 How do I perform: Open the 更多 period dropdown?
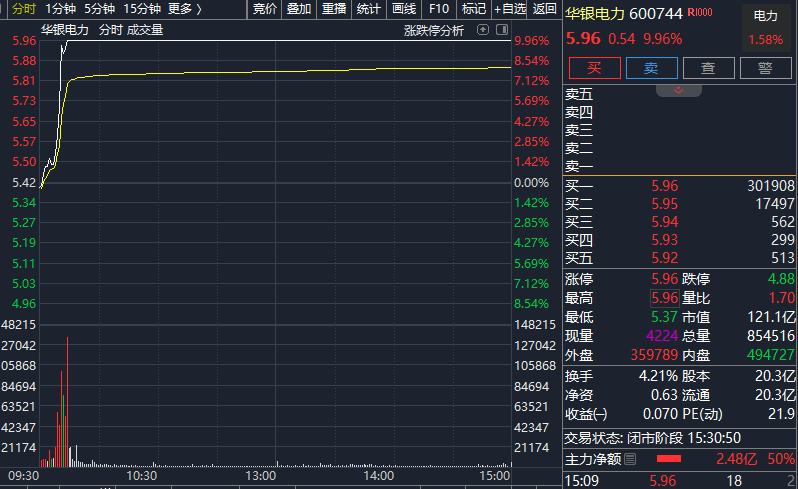[x=185, y=9]
